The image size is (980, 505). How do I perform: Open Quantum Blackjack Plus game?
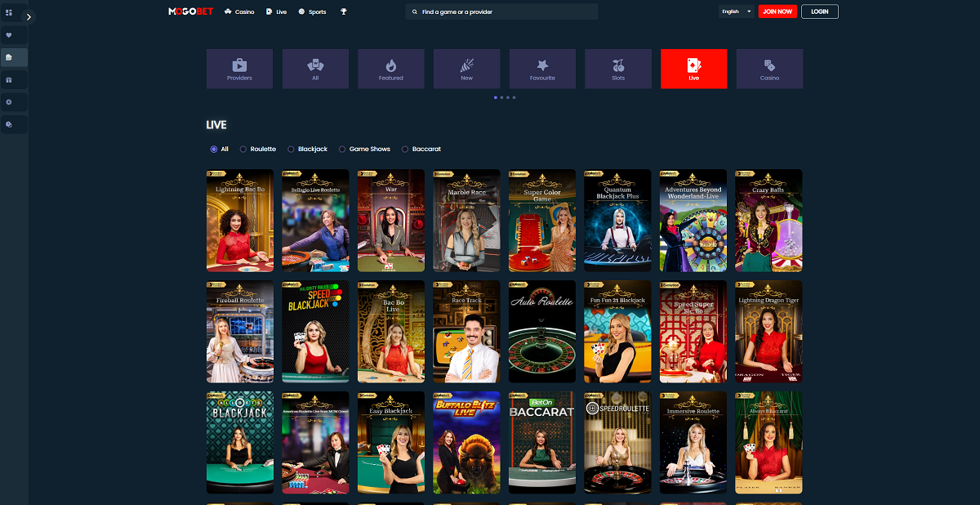click(617, 221)
